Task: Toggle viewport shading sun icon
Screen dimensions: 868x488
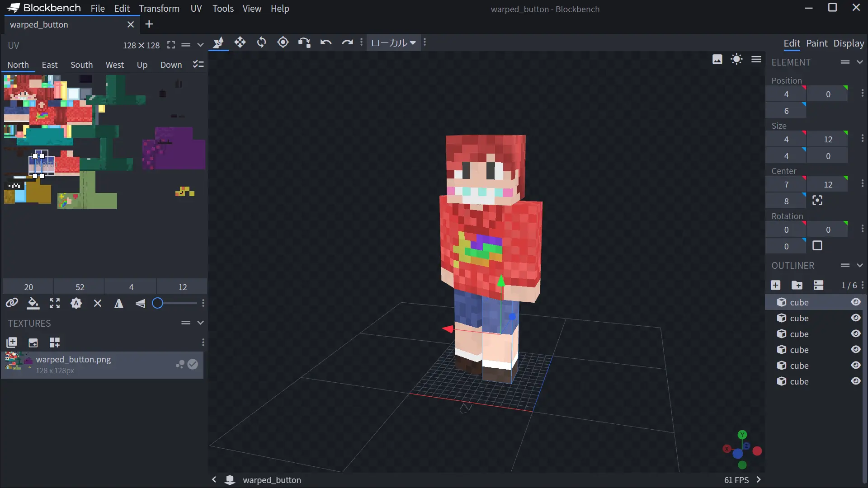Action: 736,59
